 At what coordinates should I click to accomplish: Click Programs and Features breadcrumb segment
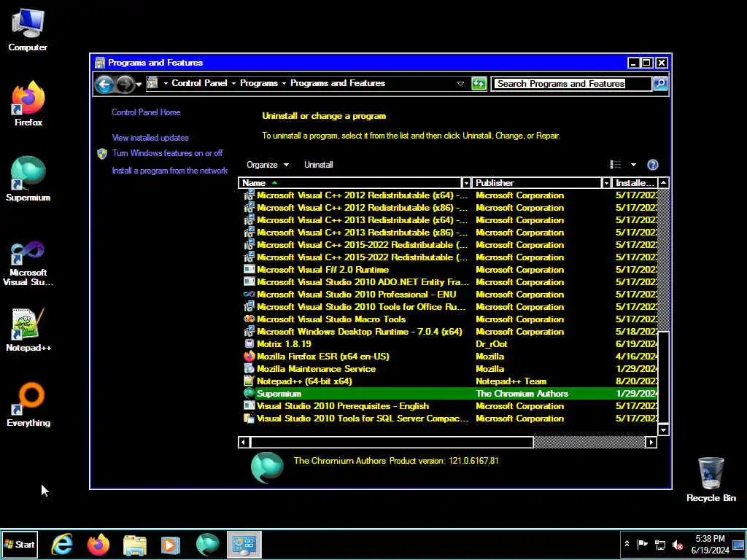tap(338, 83)
